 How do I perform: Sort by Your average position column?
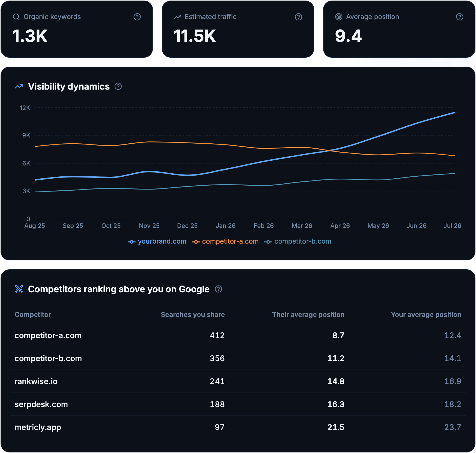click(426, 314)
